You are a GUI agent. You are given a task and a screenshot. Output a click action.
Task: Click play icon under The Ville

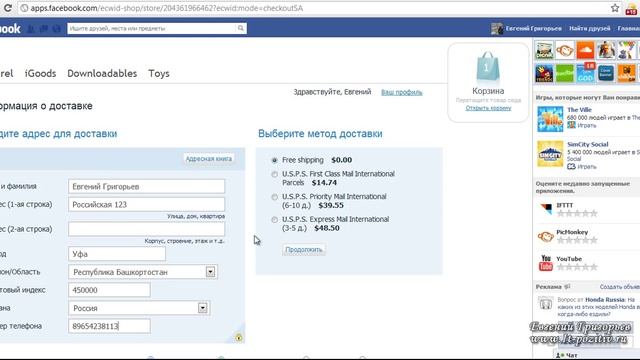tap(571, 125)
